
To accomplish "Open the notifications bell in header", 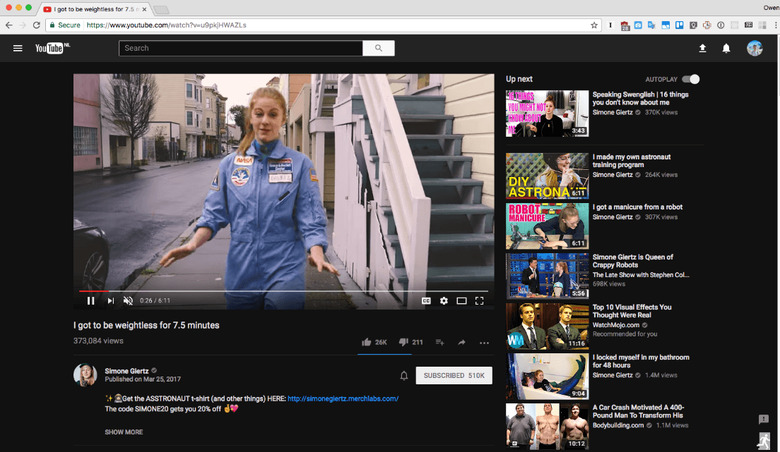I will pyautogui.click(x=726, y=48).
